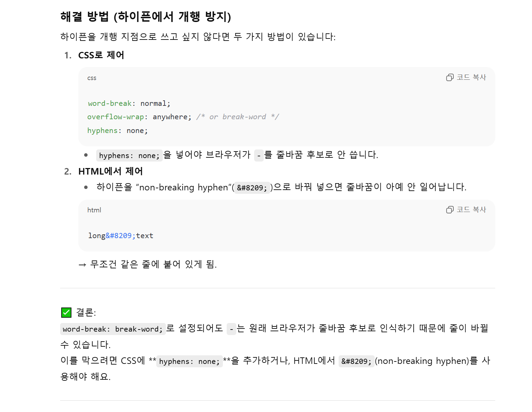This screenshot has height=412, width=532.
Task: Click the 'html' language label
Action: (x=94, y=210)
